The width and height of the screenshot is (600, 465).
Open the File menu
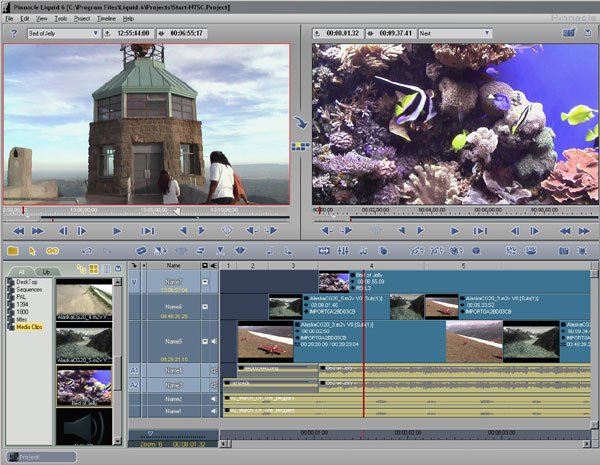[x=9, y=18]
